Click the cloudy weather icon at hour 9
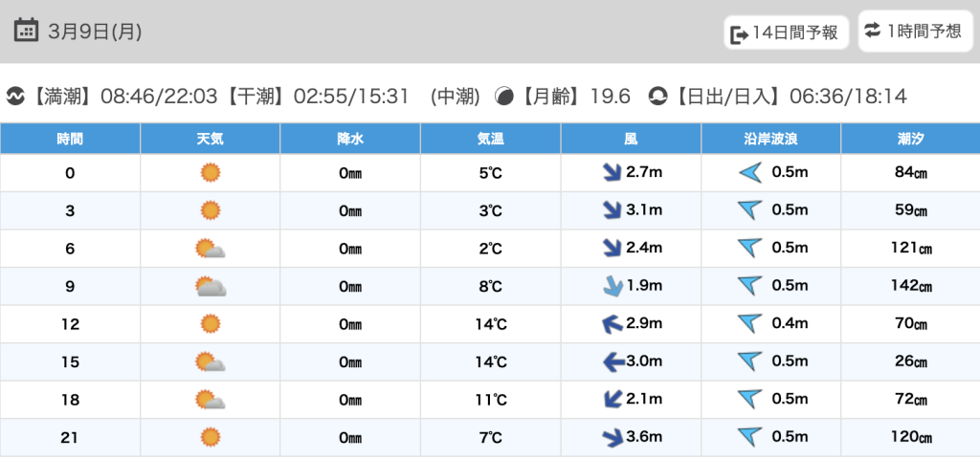 pos(210,286)
